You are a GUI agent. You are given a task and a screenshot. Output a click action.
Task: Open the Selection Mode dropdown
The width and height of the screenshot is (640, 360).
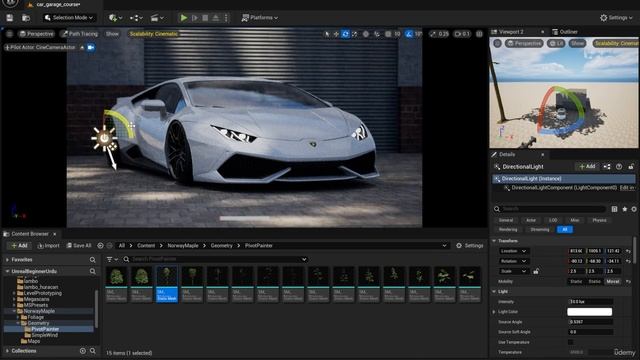click(x=69, y=18)
